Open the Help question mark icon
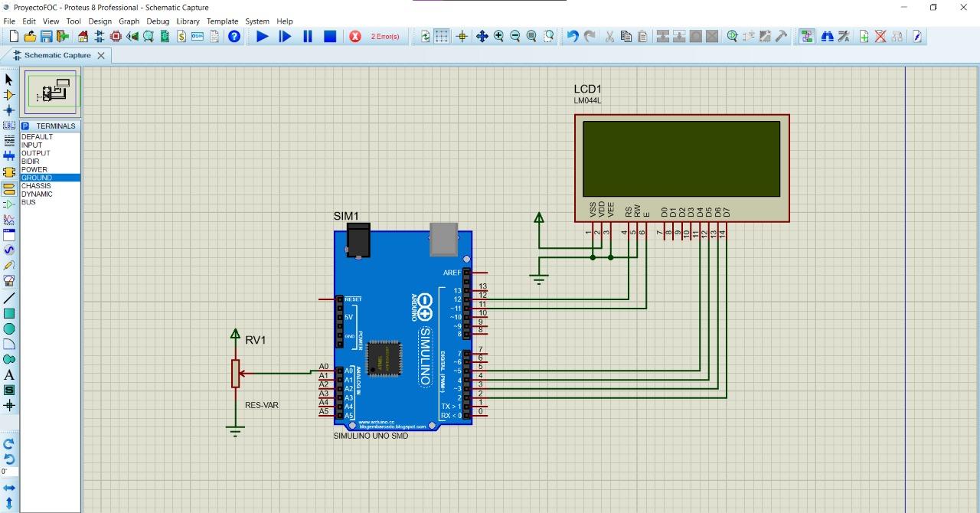 coord(234,36)
